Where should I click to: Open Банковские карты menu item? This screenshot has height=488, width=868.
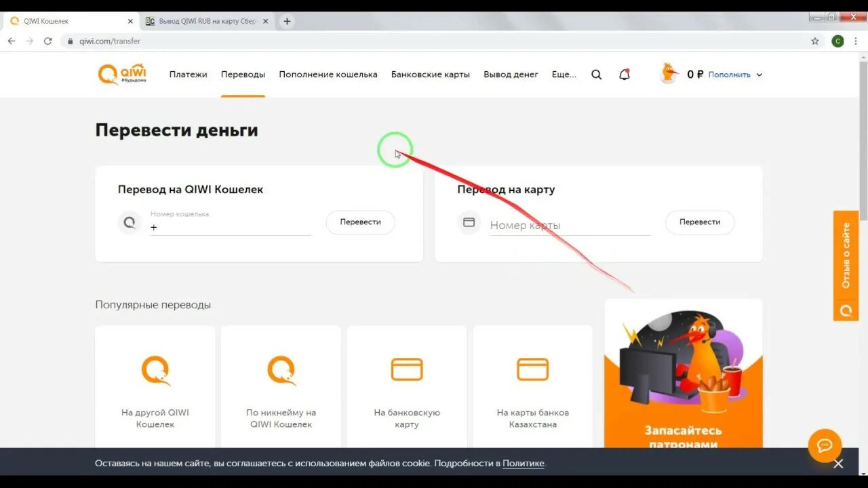pyautogui.click(x=431, y=75)
